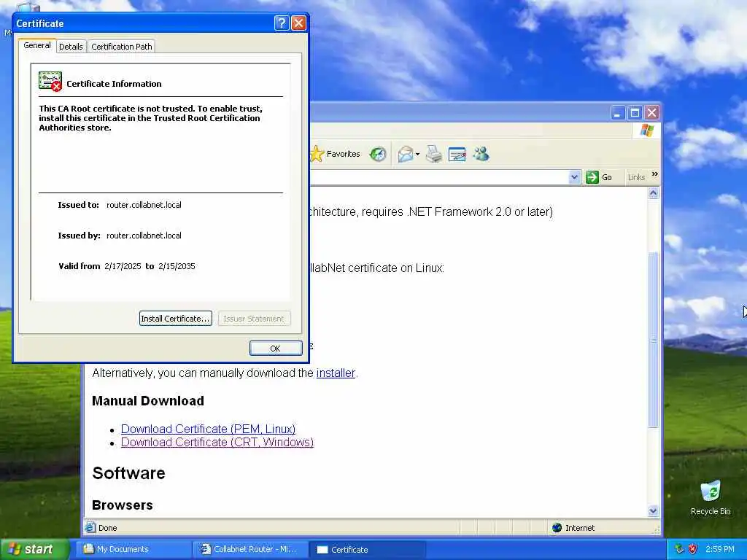
Task: Open the Messenger icon in IE toolbar
Action: (x=481, y=154)
